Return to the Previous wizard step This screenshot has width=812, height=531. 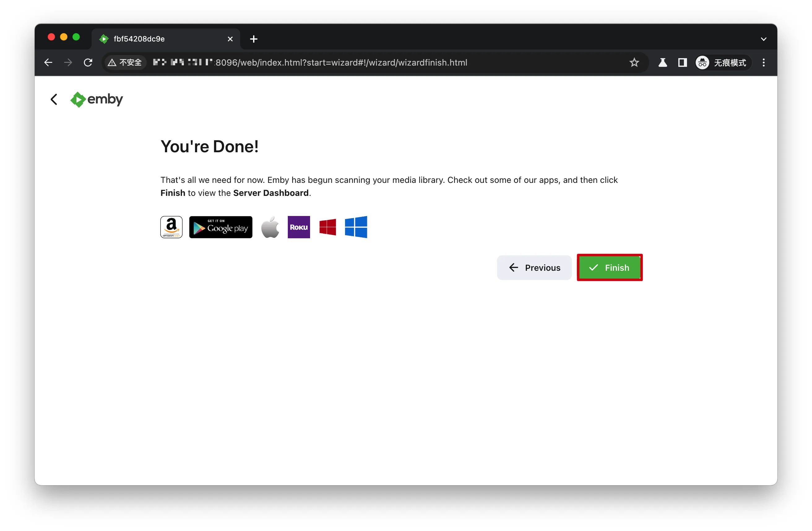(534, 268)
